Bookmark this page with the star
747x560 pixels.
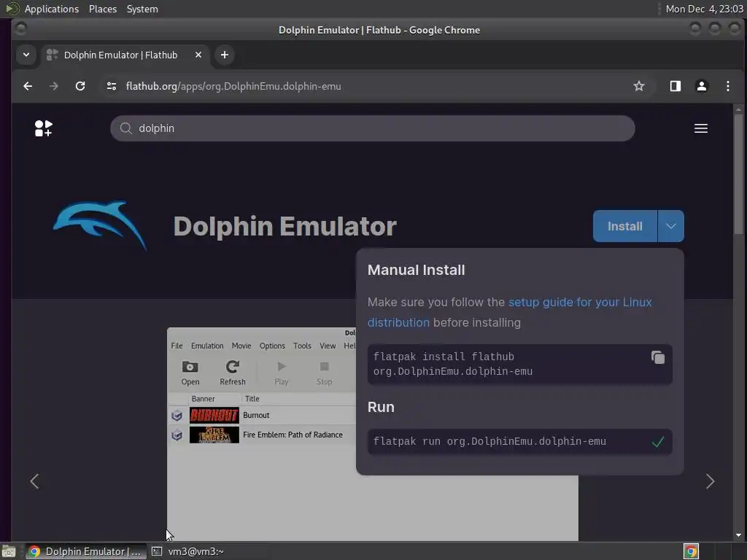tap(638, 86)
